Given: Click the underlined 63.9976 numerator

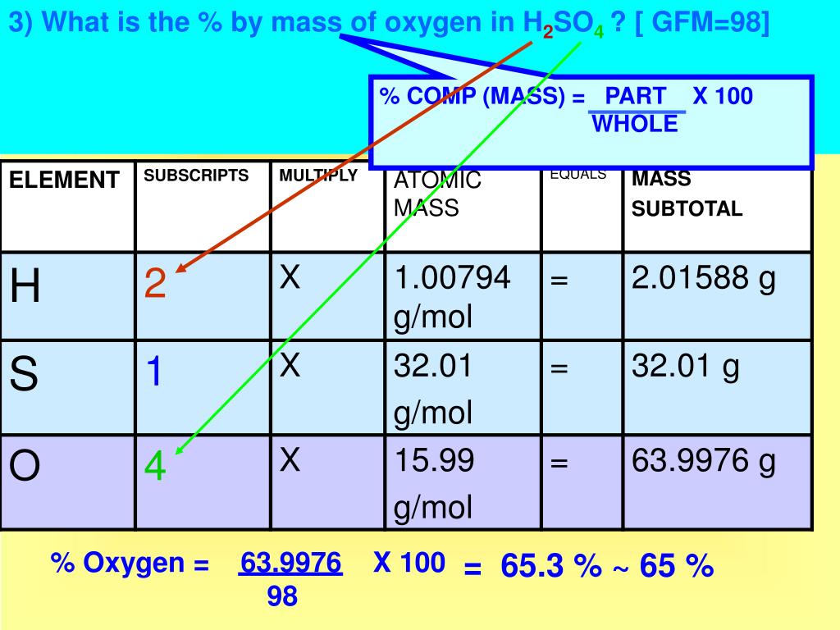Looking at the screenshot, I should [x=290, y=563].
